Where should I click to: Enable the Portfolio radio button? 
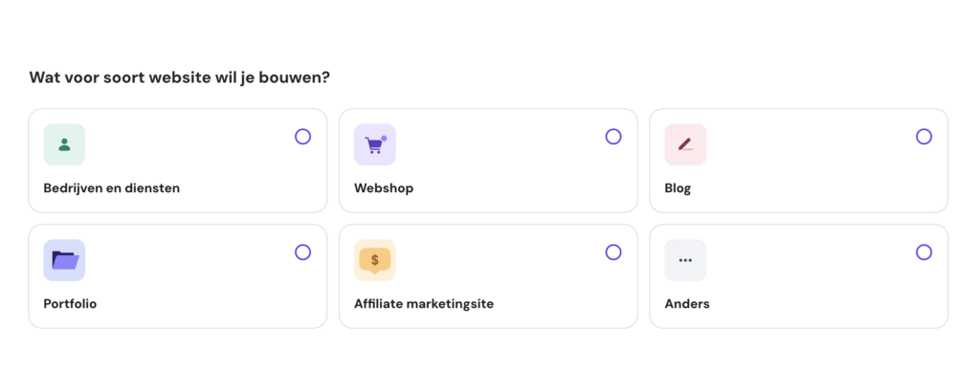point(302,252)
